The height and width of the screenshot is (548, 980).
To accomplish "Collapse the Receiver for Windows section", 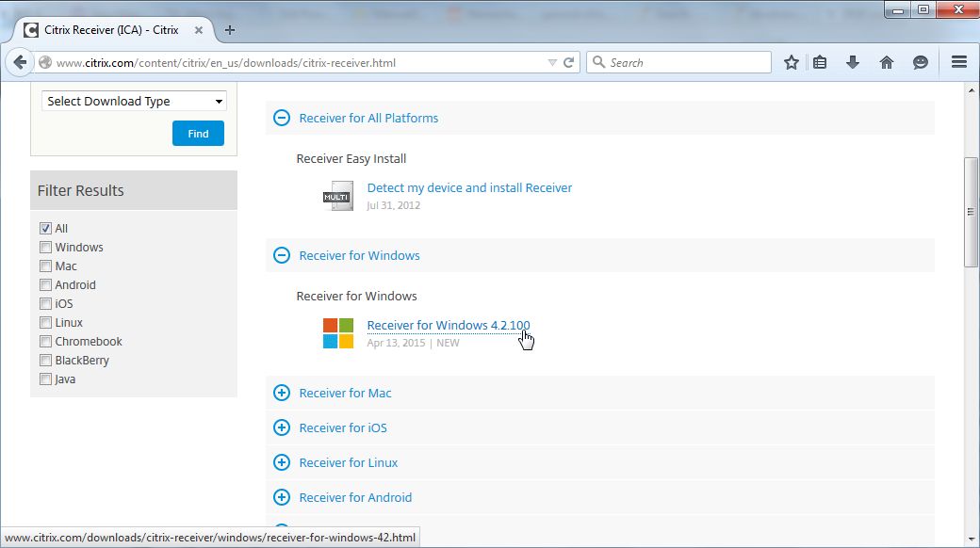I will [281, 255].
